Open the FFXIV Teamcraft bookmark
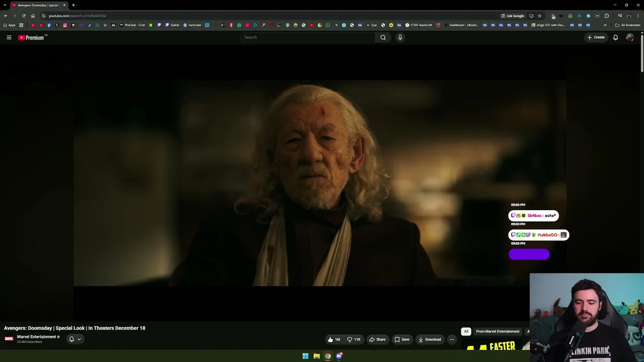The image size is (644, 362). [419, 25]
